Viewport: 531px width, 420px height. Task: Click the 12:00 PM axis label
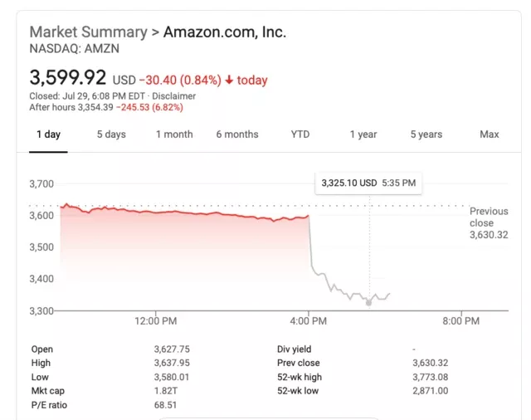[156, 320]
